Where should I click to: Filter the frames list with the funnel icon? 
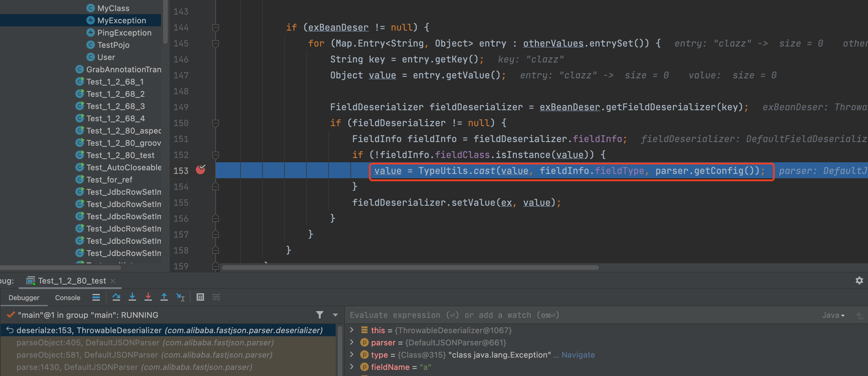(320, 315)
